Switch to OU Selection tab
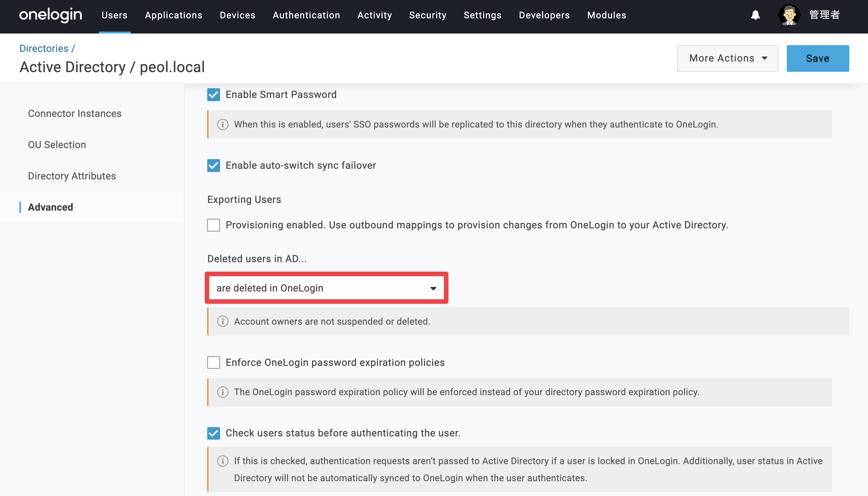The width and height of the screenshot is (868, 496). point(57,145)
